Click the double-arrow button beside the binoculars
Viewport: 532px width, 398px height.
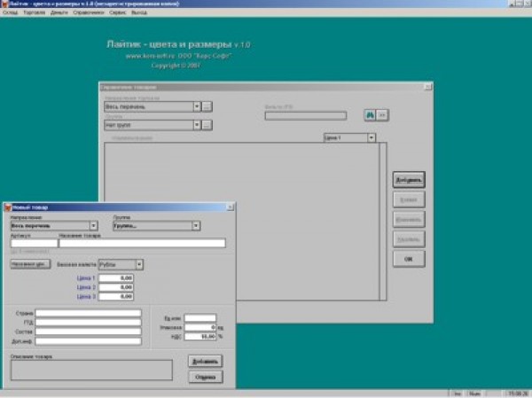click(383, 114)
